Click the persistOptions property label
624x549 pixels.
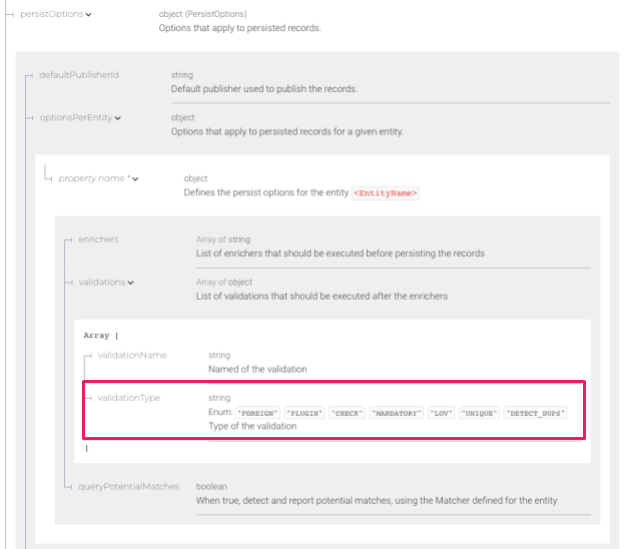pyautogui.click(x=51, y=15)
